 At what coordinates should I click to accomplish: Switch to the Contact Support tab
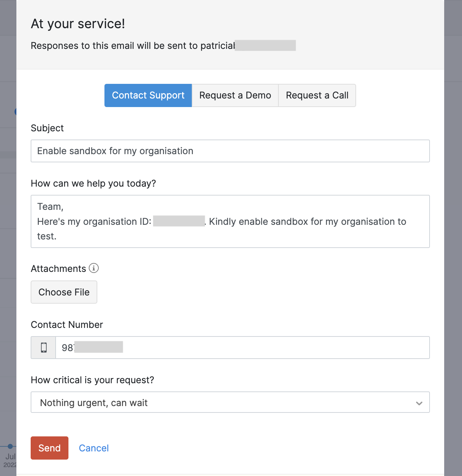pyautogui.click(x=148, y=95)
